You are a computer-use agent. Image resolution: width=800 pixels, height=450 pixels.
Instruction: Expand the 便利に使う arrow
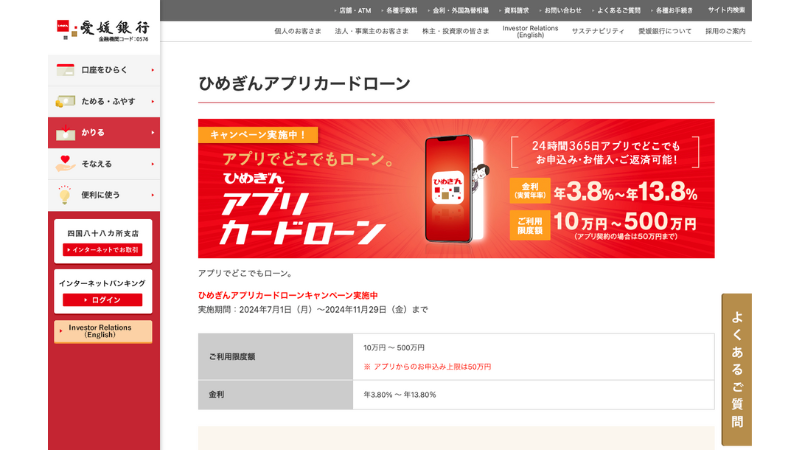point(153,195)
